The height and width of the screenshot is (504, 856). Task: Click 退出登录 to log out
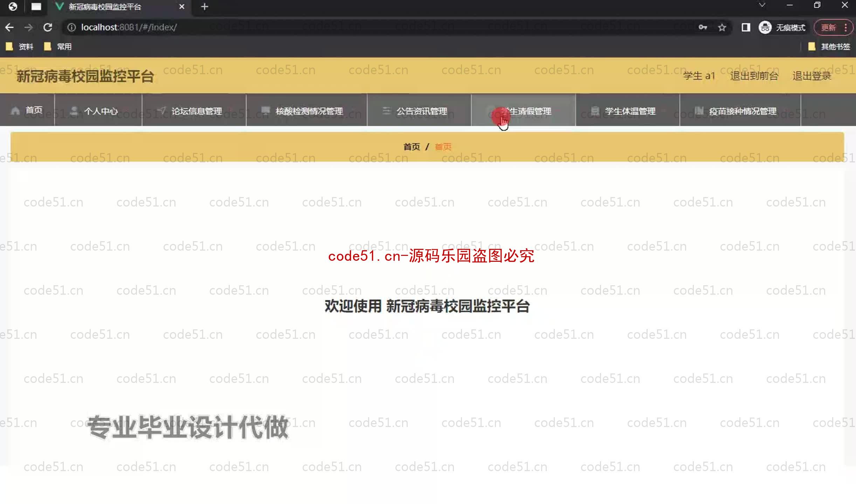[812, 76]
